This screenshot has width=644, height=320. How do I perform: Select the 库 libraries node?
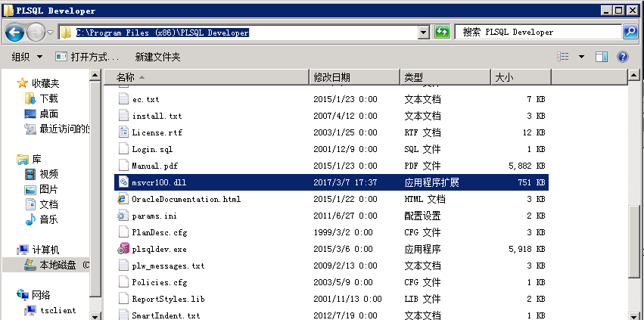click(36, 159)
